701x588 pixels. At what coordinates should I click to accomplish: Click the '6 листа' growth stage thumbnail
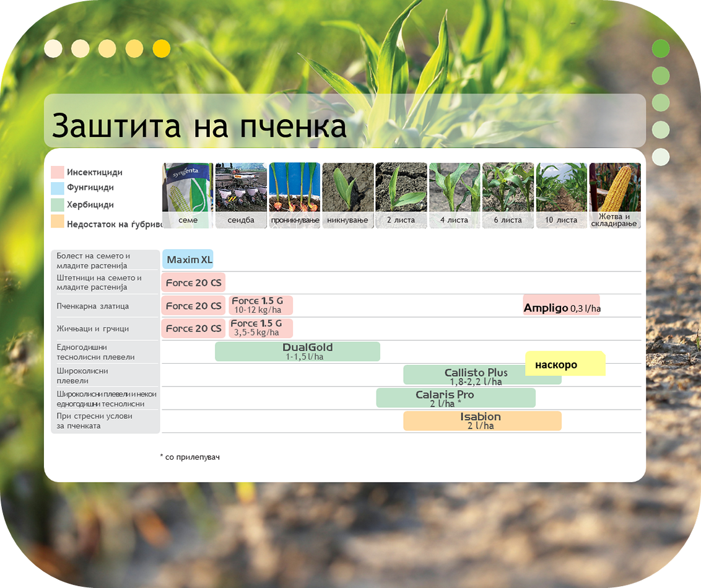coord(508,195)
